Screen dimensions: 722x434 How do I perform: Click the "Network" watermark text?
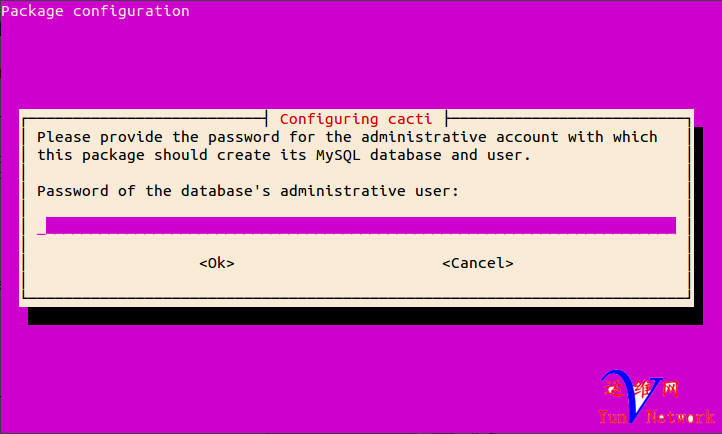pyautogui.click(x=686, y=417)
